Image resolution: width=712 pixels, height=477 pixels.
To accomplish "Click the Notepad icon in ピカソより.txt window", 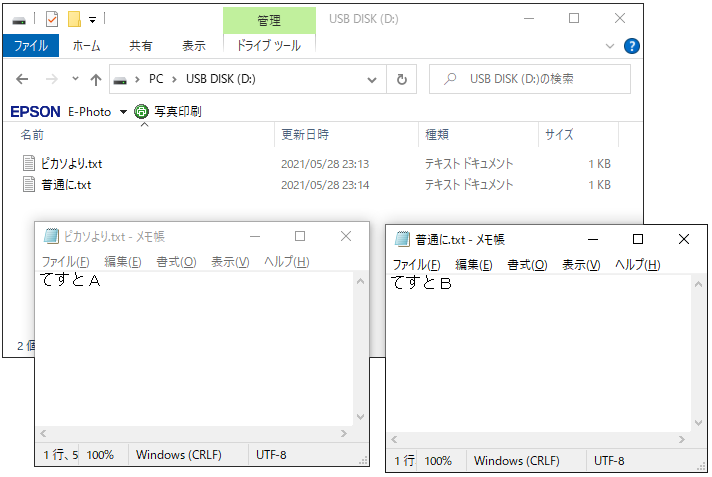I will tap(51, 236).
